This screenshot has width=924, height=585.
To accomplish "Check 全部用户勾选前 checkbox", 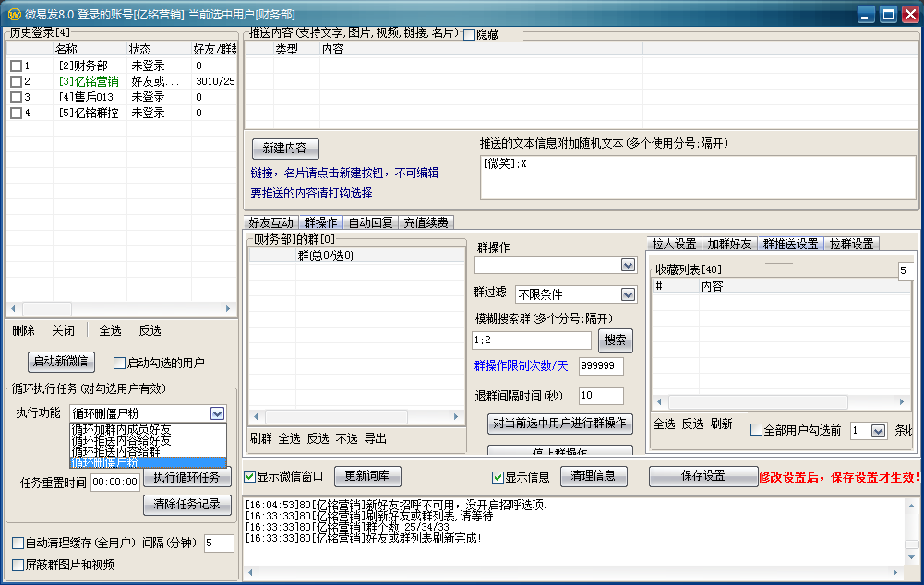I will point(756,430).
